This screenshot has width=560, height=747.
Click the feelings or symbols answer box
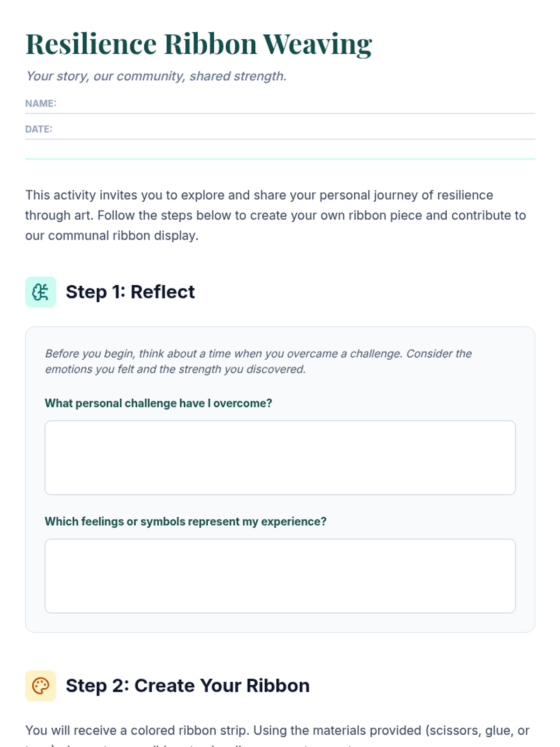[x=280, y=576]
